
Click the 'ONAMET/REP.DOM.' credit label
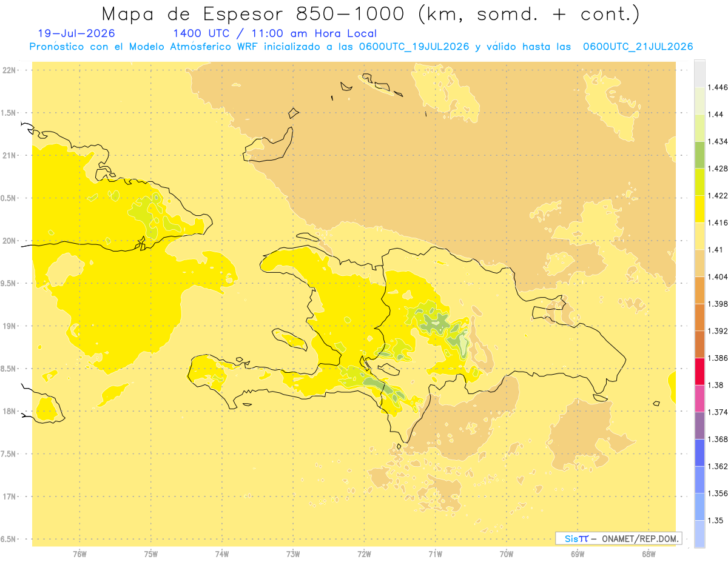641,538
